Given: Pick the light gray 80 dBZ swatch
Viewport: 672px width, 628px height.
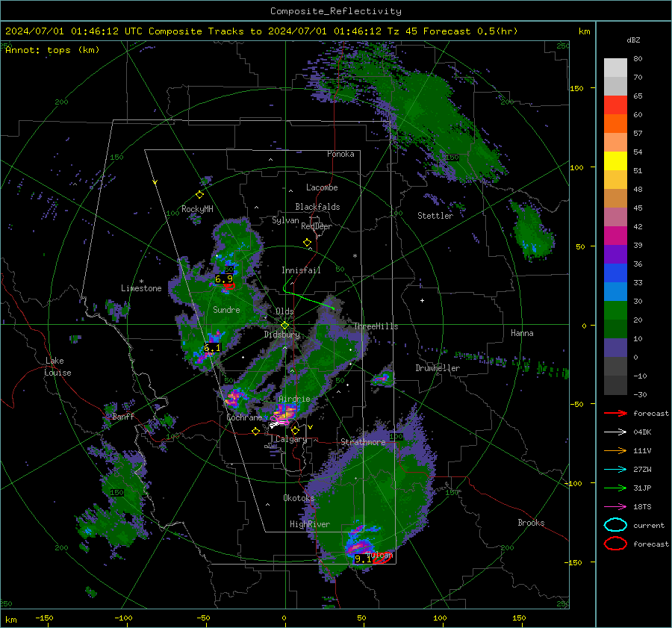Looking at the screenshot, I should (x=615, y=67).
